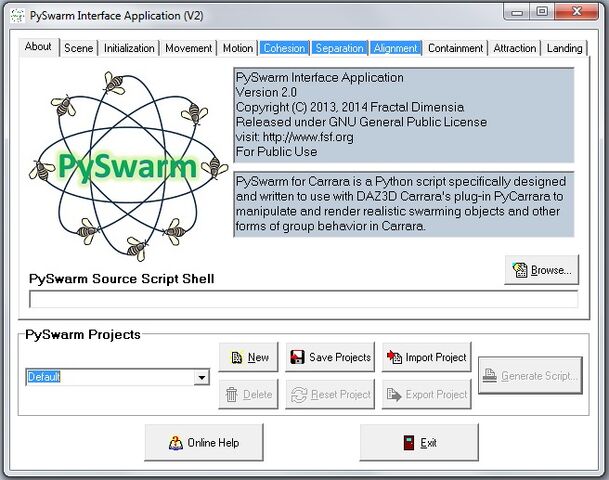Focus the PySwarm Source Script Shell field
Viewport: 609px width, 480px height.
[x=304, y=299]
